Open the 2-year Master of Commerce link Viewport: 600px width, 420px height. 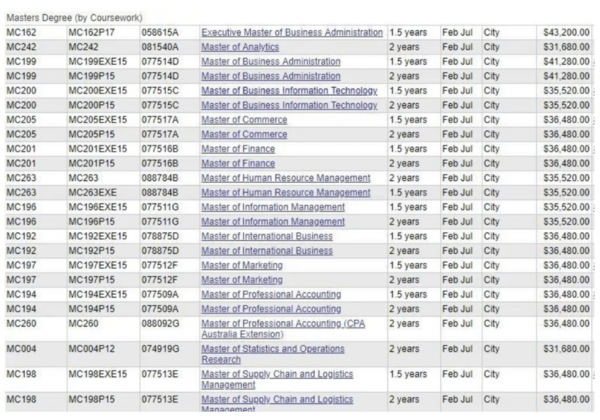coord(244,134)
